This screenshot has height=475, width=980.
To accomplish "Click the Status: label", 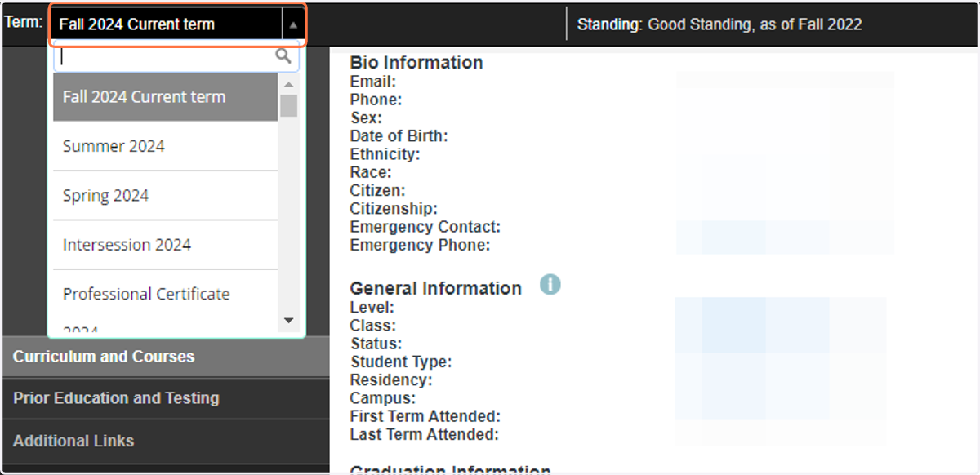I will pyautogui.click(x=376, y=344).
